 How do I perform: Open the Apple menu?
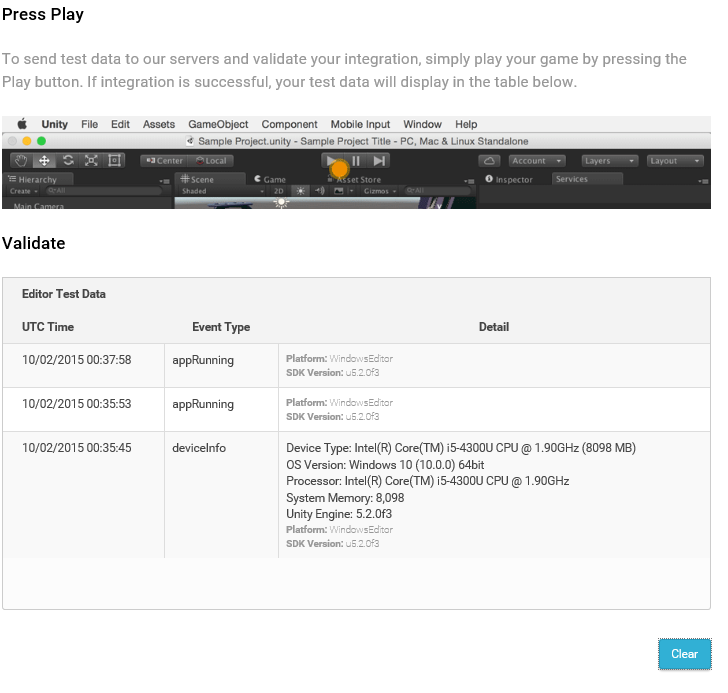coord(22,124)
